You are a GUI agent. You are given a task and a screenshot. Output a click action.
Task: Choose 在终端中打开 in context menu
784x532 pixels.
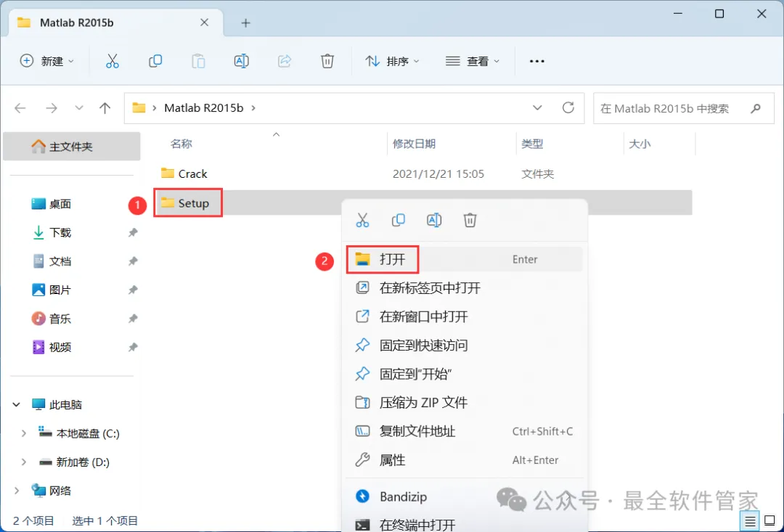(464, 524)
